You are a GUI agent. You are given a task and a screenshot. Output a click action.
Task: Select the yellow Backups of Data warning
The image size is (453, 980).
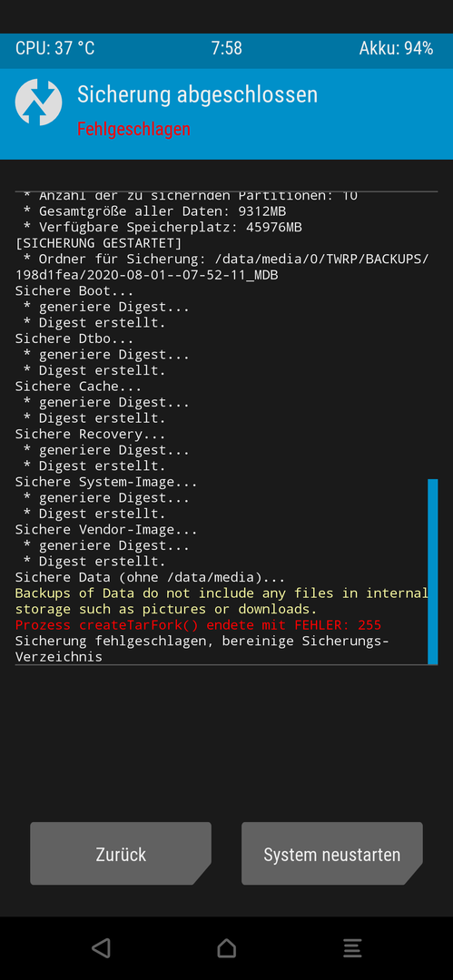pos(222,601)
